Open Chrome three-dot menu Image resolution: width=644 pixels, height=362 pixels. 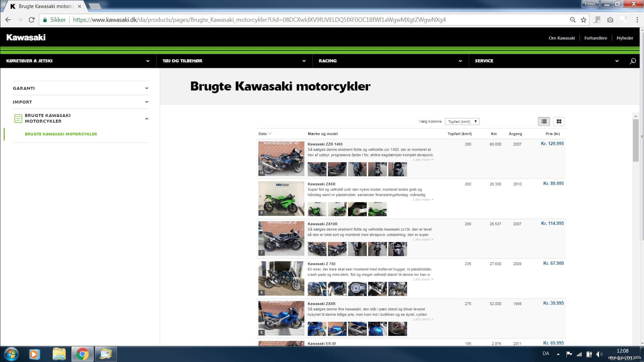point(637,20)
